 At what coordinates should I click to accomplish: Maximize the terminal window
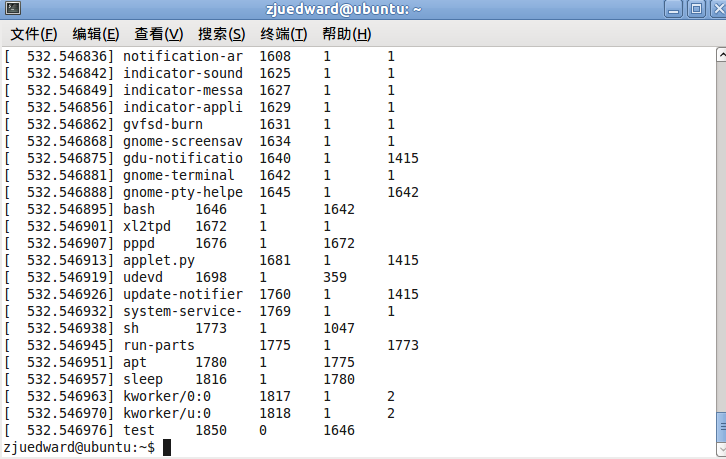tap(696, 9)
